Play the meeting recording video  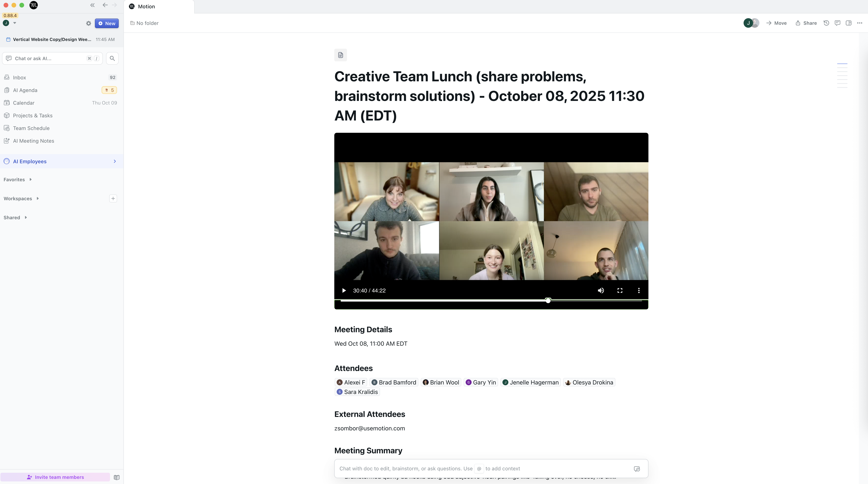pyautogui.click(x=344, y=290)
